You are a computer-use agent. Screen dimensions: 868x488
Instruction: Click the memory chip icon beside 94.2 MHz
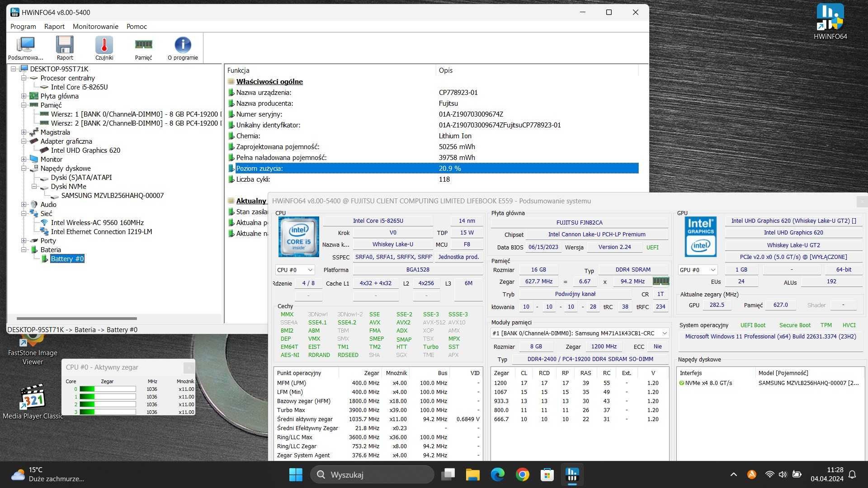(x=660, y=281)
